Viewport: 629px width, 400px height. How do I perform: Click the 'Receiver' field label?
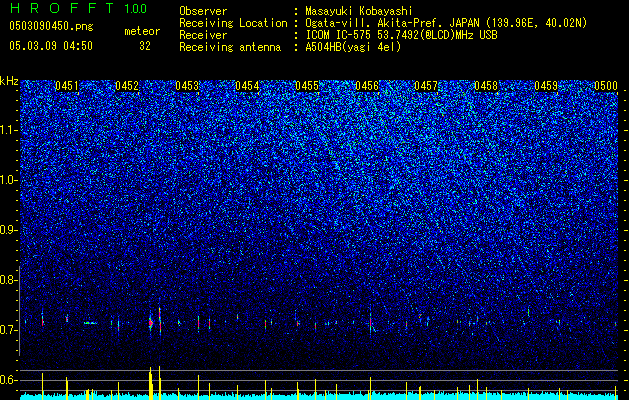(x=203, y=35)
